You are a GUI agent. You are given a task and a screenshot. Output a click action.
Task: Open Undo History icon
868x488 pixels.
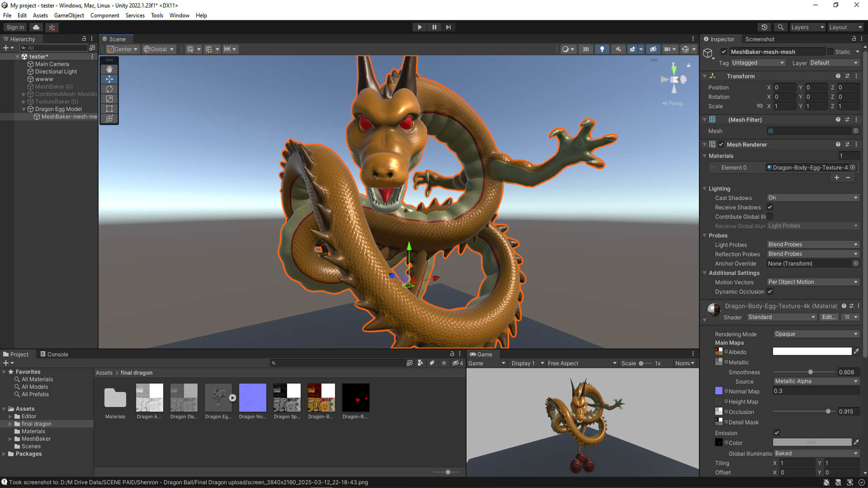coord(764,27)
